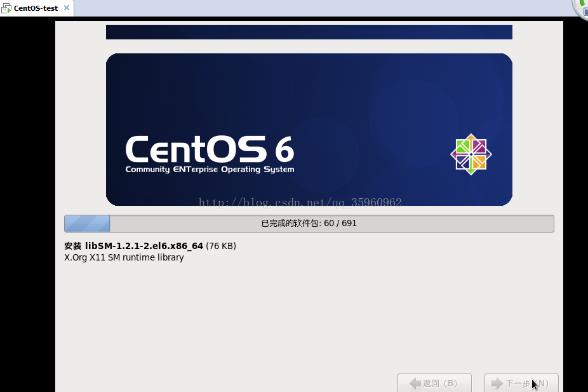
Task: Switch to the CentOS-test VM tab
Action: pos(36,8)
